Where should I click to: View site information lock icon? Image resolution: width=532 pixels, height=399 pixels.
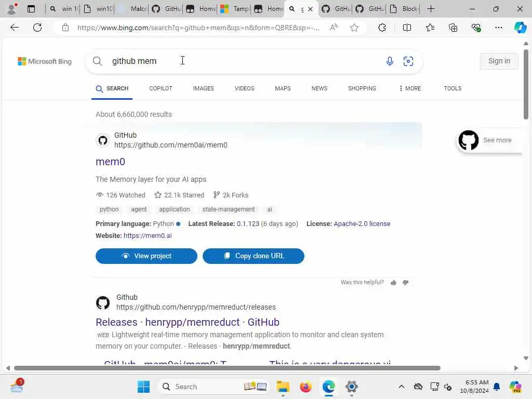pyautogui.click(x=65, y=28)
